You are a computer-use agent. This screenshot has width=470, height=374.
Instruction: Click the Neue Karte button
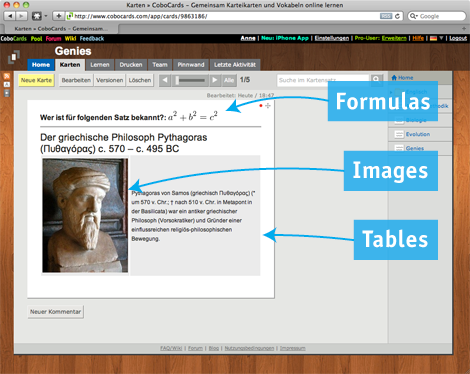[x=36, y=80]
